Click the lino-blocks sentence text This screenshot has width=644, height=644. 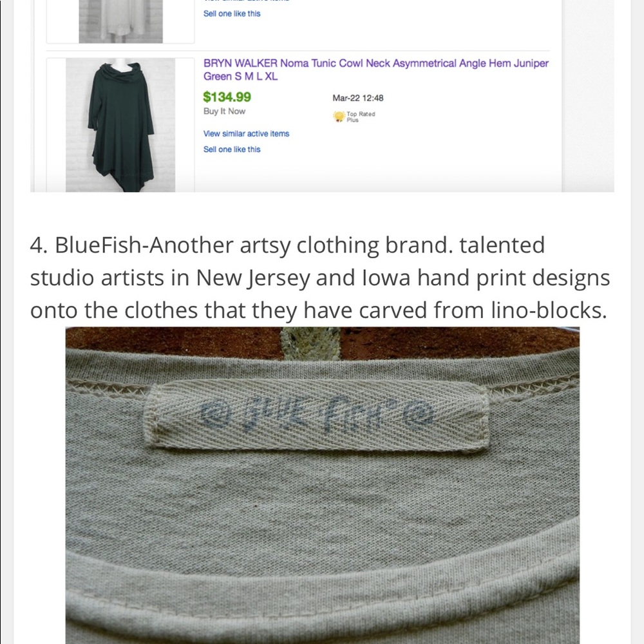point(318,310)
